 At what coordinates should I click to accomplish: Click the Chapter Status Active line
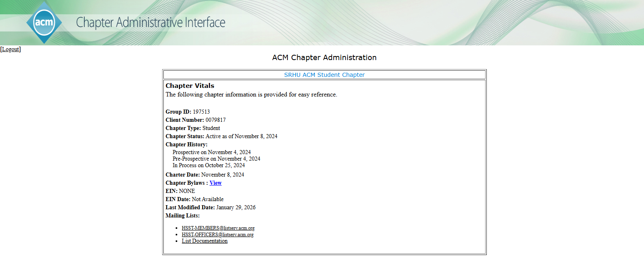pos(221,137)
